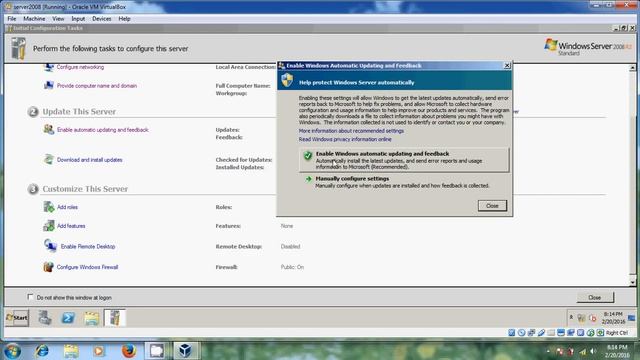Click the Add features icon
The image size is (640, 360).
tap(49, 226)
